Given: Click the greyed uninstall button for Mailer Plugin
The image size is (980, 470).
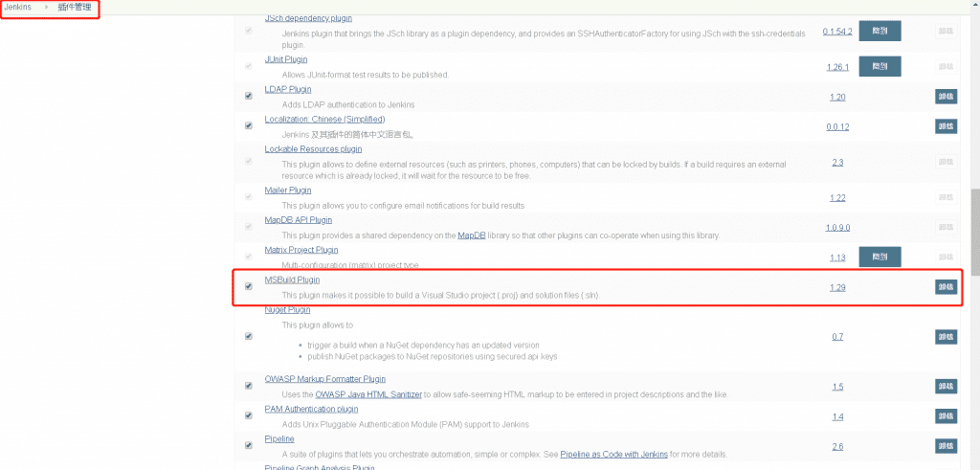Looking at the screenshot, I should 947,197.
